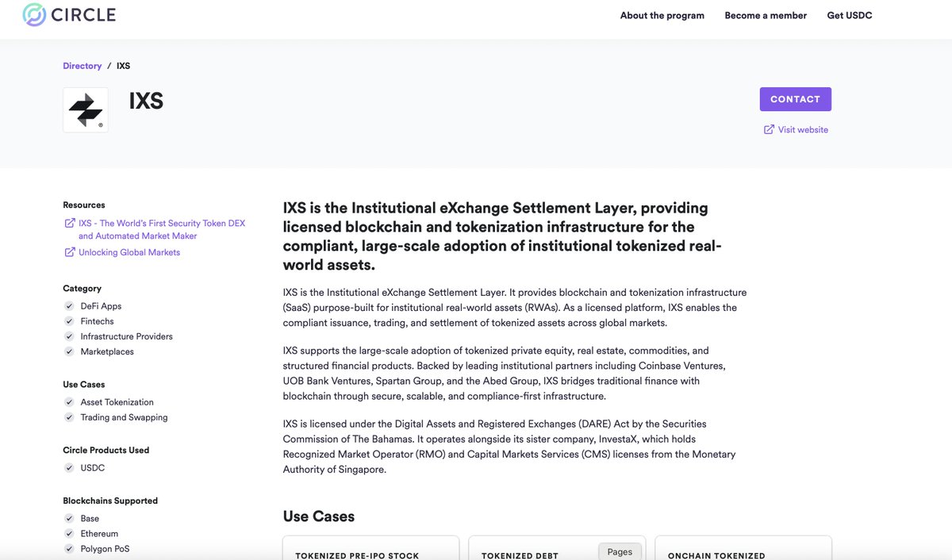Select the Tokenized Pre-IPO Stock card
Image resolution: width=952 pixels, height=560 pixels.
(x=371, y=548)
